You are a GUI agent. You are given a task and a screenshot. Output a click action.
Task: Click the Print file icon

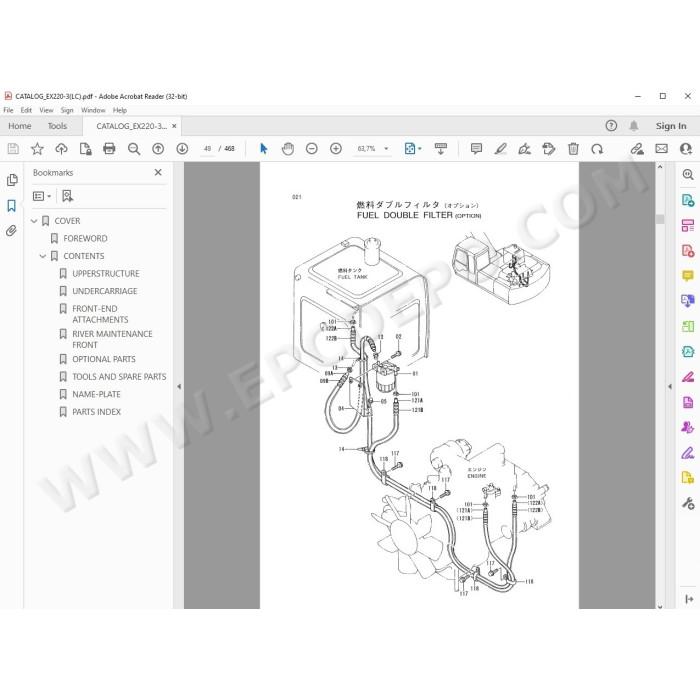109,148
